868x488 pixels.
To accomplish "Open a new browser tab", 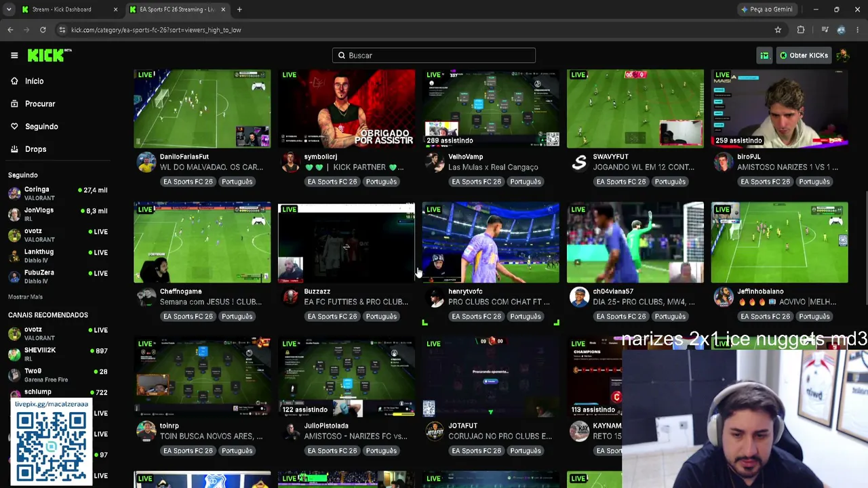I will [x=239, y=9].
